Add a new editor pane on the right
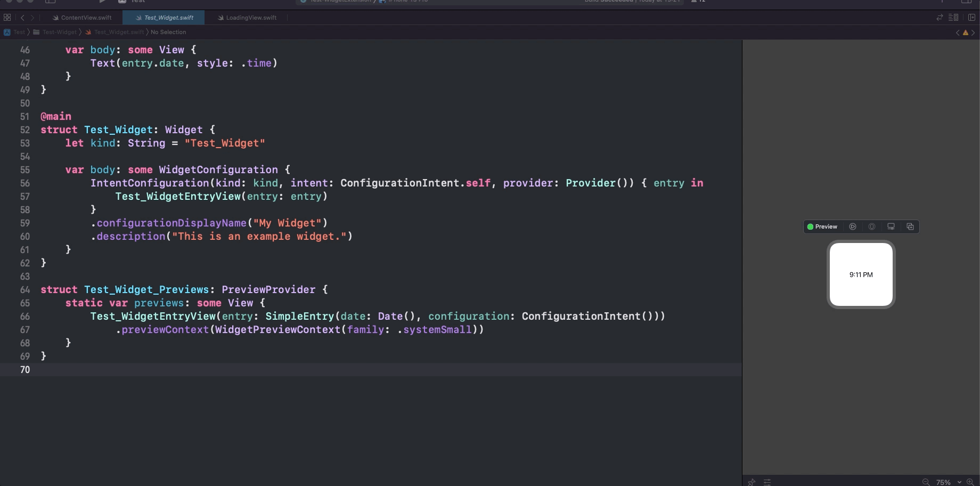 click(x=971, y=18)
